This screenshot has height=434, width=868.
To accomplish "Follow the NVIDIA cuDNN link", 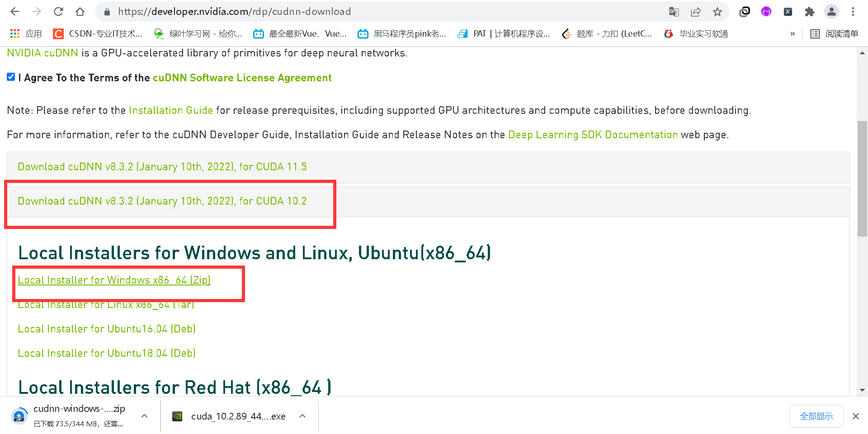I will [42, 53].
